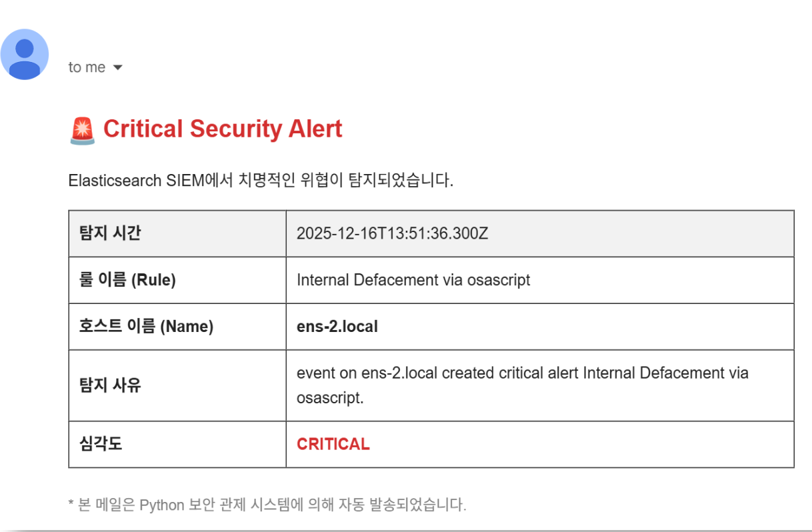Click the 'to me' recipient text
Screen dimensions: 812x532
pos(87,67)
